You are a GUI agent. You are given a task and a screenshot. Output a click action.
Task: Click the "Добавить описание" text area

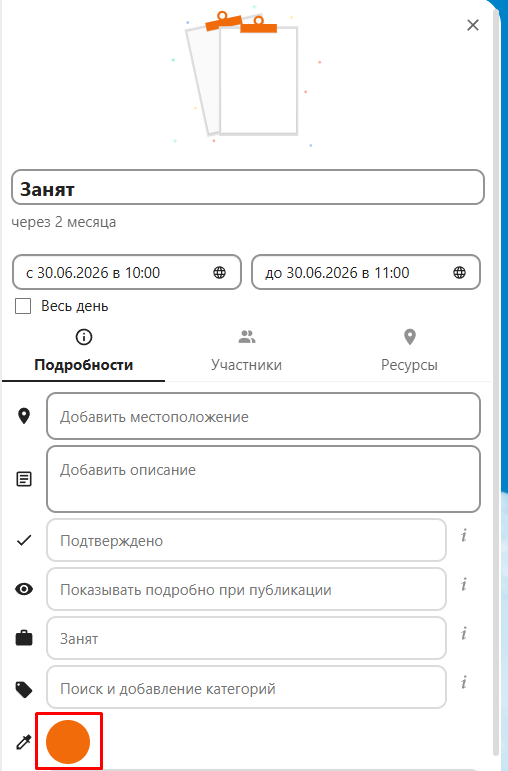(x=263, y=479)
